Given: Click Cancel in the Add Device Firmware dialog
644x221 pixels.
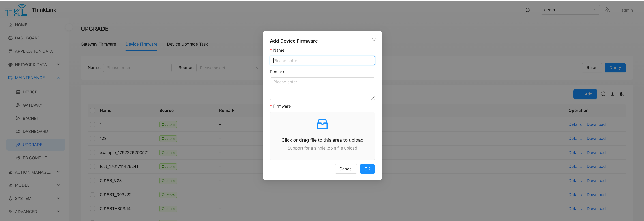Looking at the screenshot, I should [346, 169].
